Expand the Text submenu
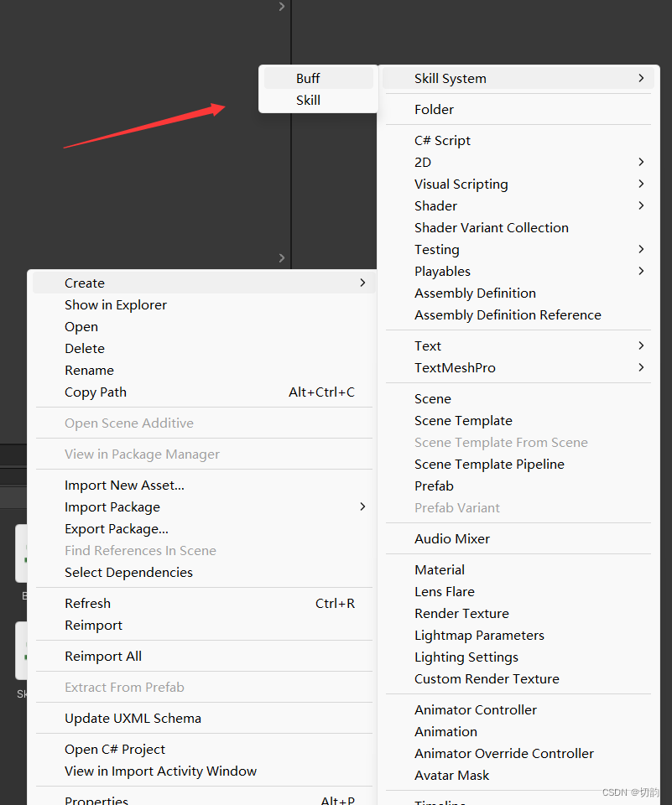Viewport: 672px width, 805px height. pos(518,346)
